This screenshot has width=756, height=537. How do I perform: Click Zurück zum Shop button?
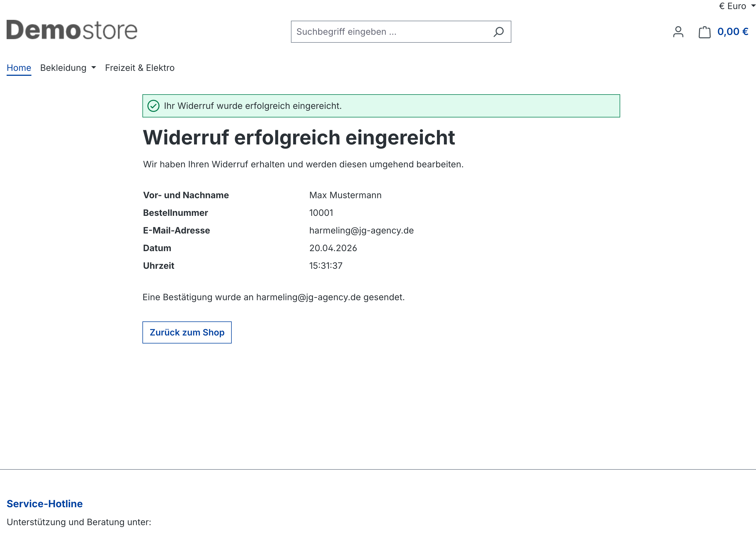187,332
